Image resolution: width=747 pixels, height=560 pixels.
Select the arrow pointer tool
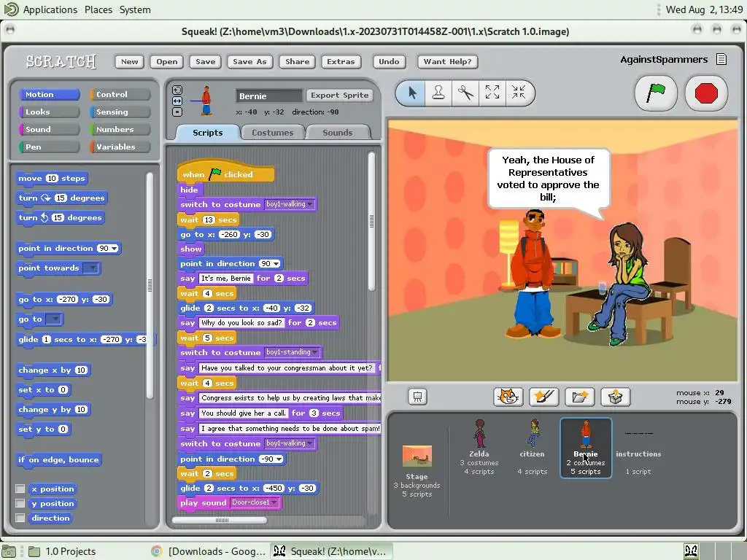(x=413, y=93)
